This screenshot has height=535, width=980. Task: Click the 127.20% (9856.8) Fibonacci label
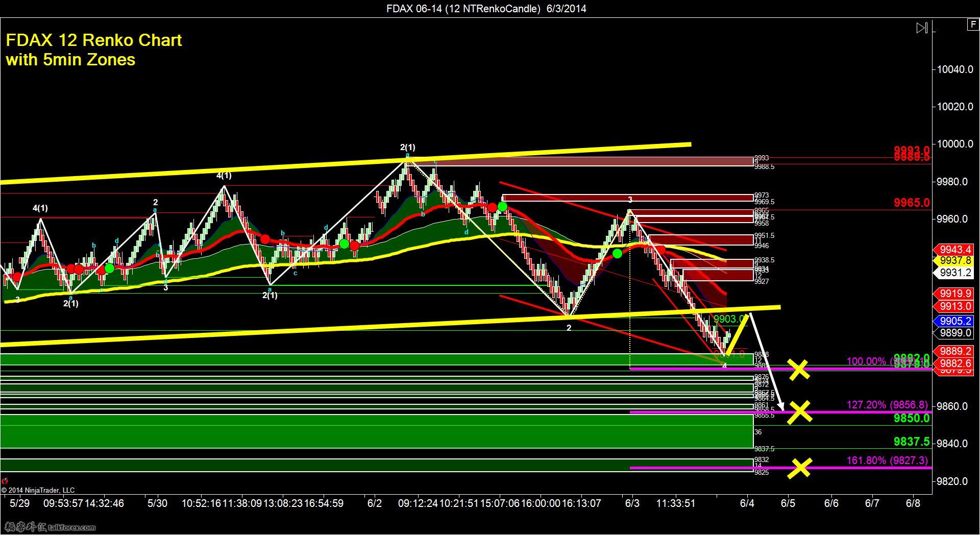point(887,405)
